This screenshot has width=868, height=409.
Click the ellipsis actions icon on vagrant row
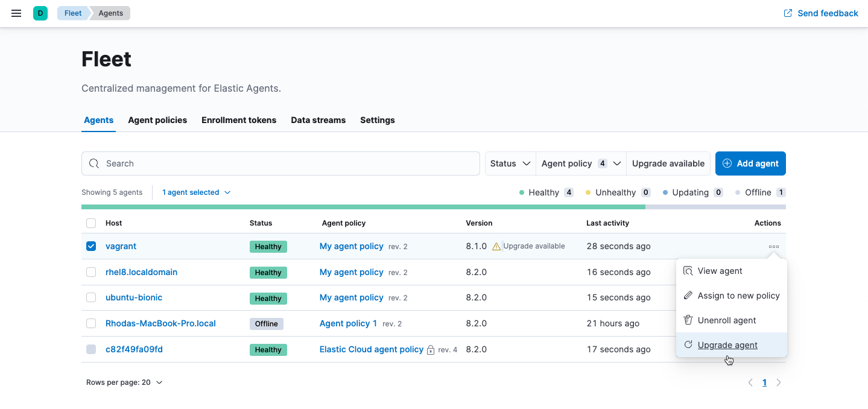point(774,246)
